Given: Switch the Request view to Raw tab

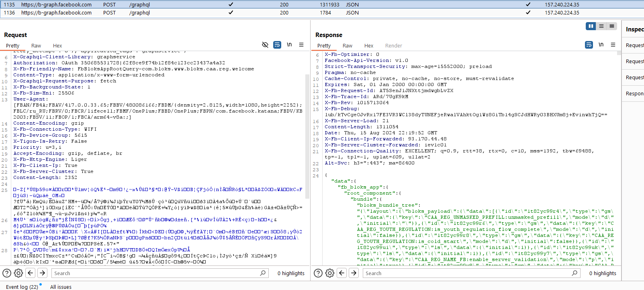Looking at the screenshot, I should (x=36, y=46).
